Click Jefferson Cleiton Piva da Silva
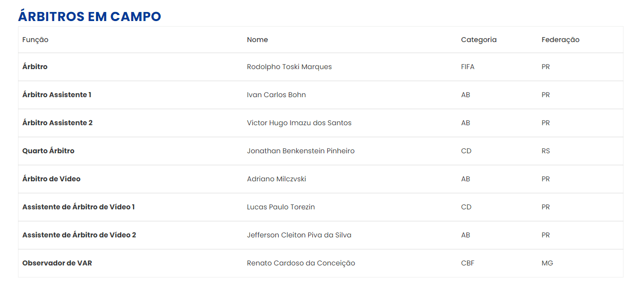 [x=299, y=235]
